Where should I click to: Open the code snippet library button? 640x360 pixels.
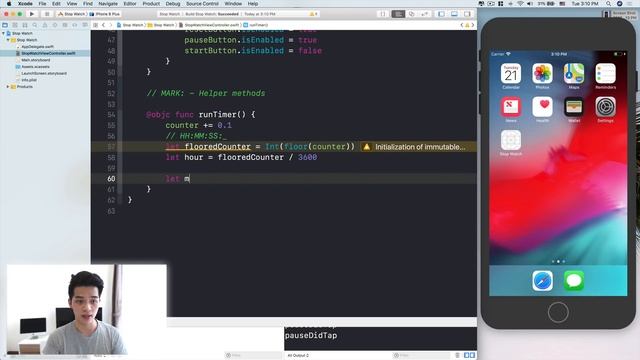pyautogui.click(x=382, y=14)
